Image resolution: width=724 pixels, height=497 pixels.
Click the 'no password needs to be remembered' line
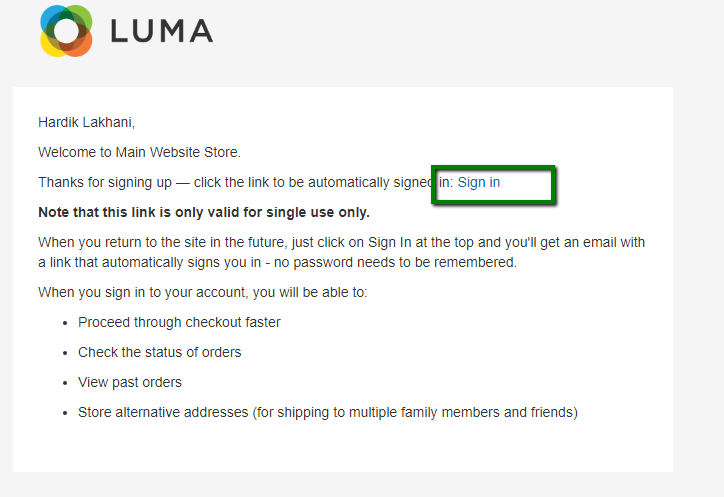click(277, 262)
